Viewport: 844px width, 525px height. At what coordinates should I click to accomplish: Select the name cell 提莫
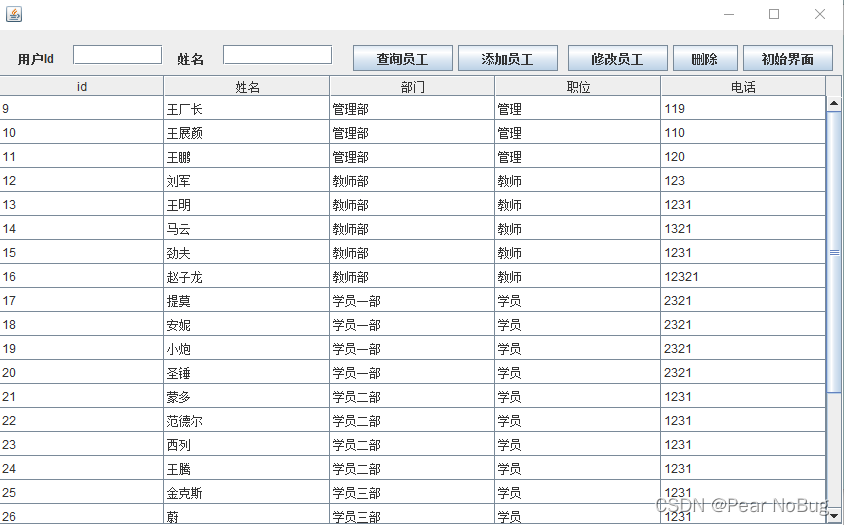click(247, 300)
